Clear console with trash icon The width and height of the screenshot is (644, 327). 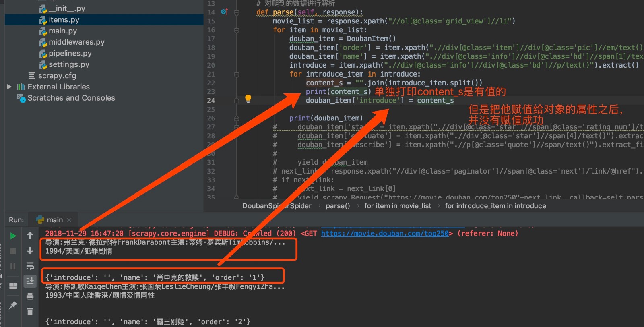30,311
